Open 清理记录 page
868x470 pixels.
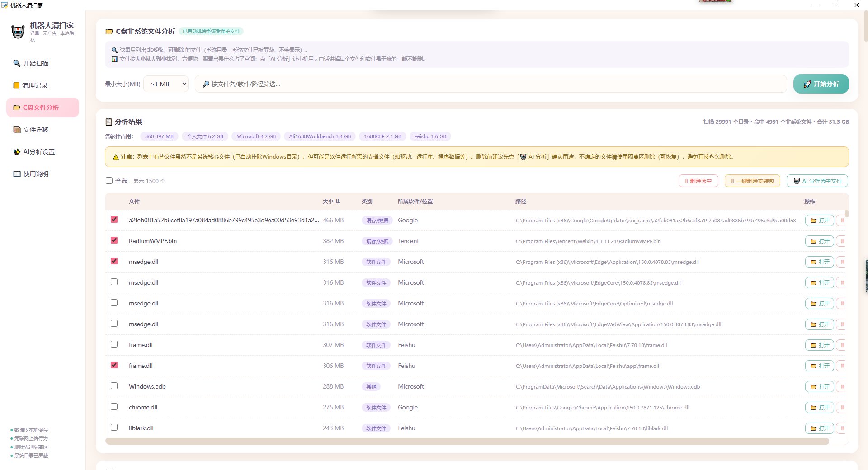point(42,85)
